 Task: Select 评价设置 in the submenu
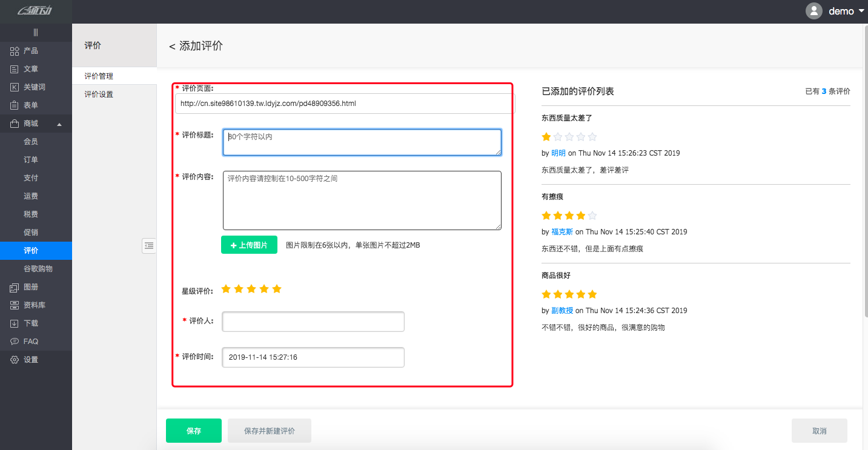(99, 94)
